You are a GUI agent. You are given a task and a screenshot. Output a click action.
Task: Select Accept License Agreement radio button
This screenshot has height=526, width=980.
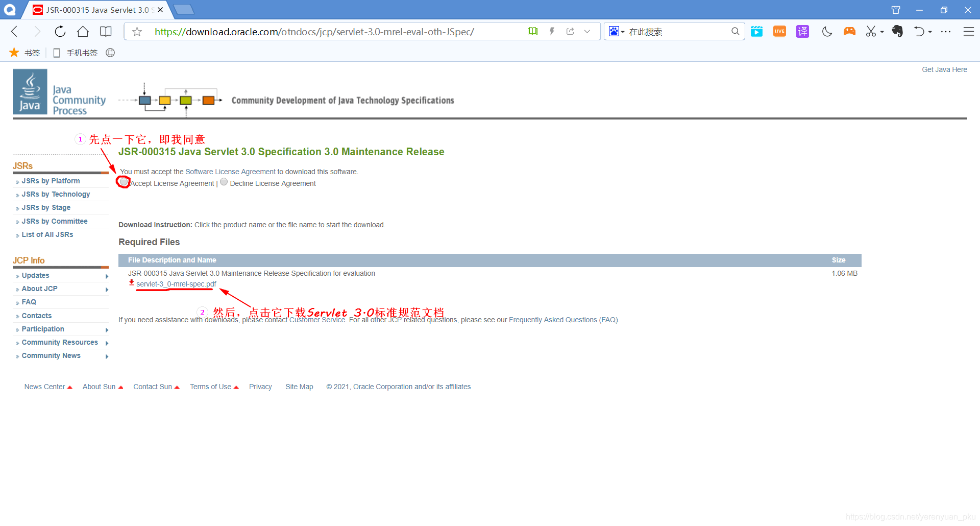click(124, 182)
